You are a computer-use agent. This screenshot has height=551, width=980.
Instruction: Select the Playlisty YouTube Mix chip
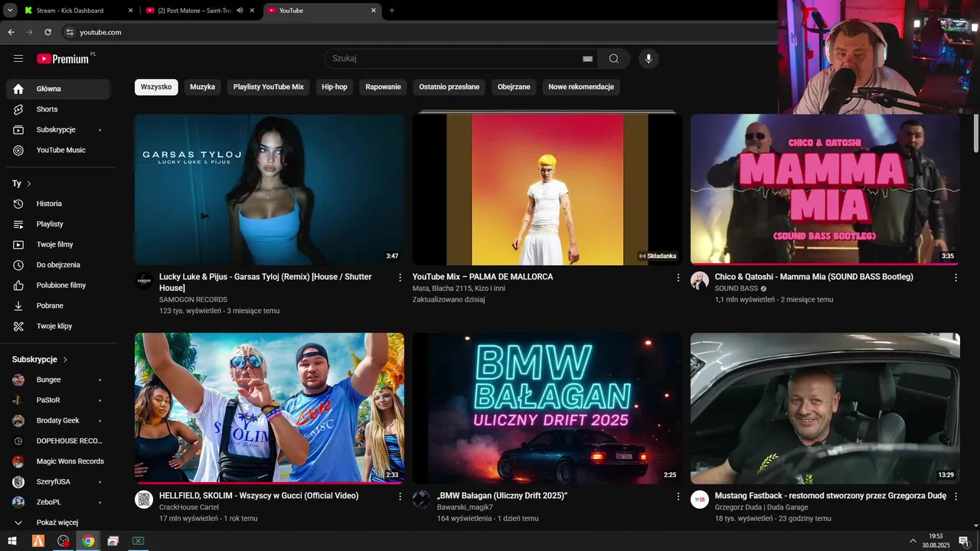(x=269, y=87)
